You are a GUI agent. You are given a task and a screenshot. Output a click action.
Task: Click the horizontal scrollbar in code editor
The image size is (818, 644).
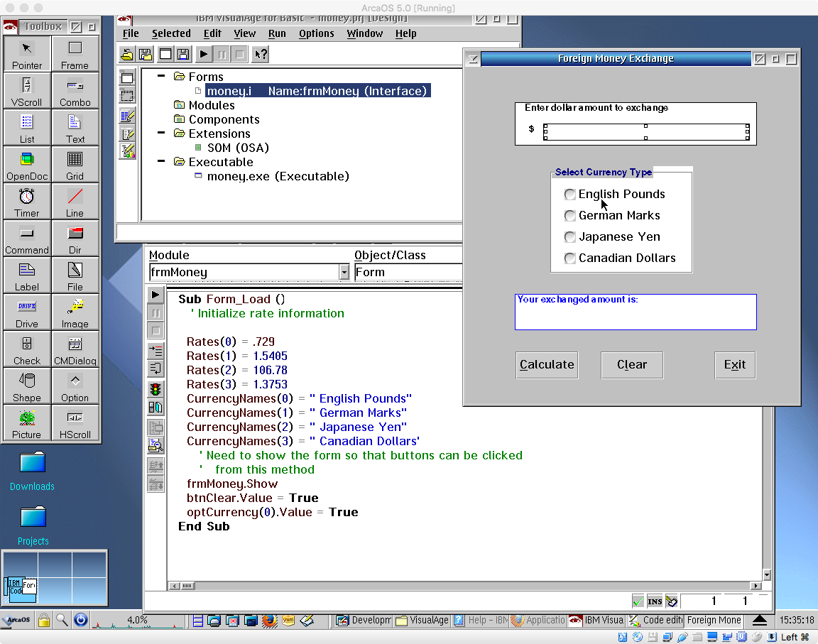[465, 586]
